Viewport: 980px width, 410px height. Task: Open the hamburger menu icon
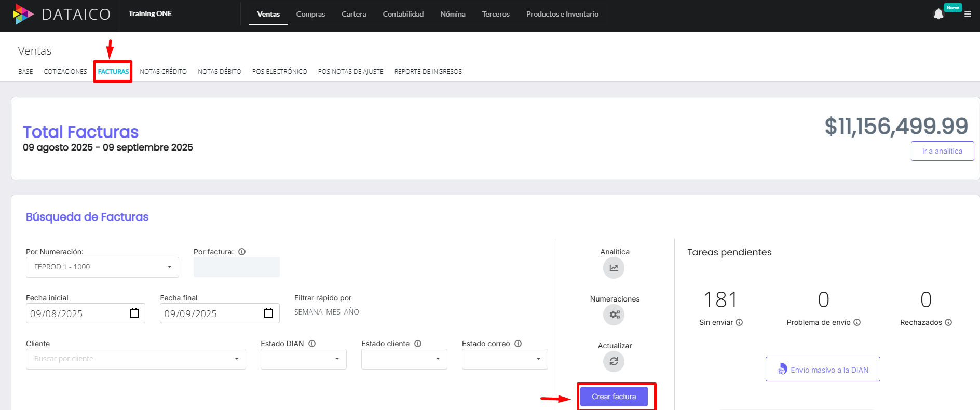coord(968,15)
